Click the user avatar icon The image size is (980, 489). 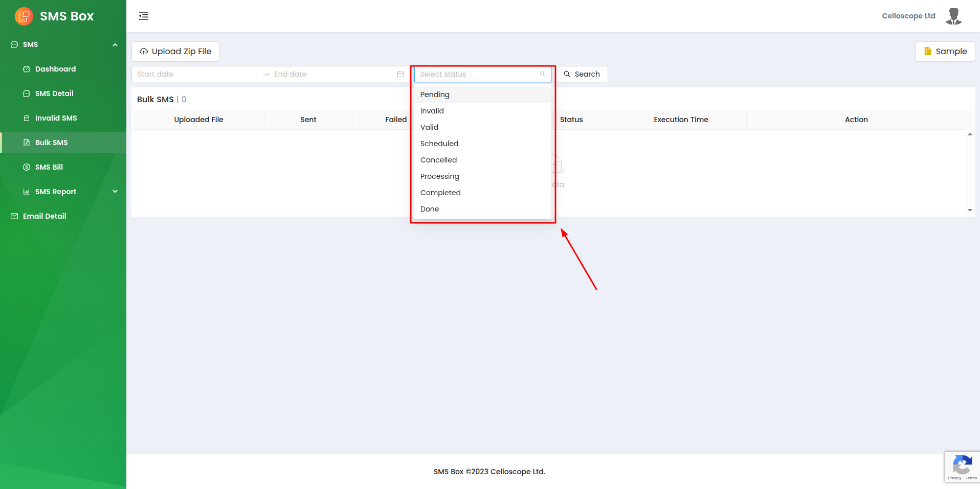(x=953, y=16)
